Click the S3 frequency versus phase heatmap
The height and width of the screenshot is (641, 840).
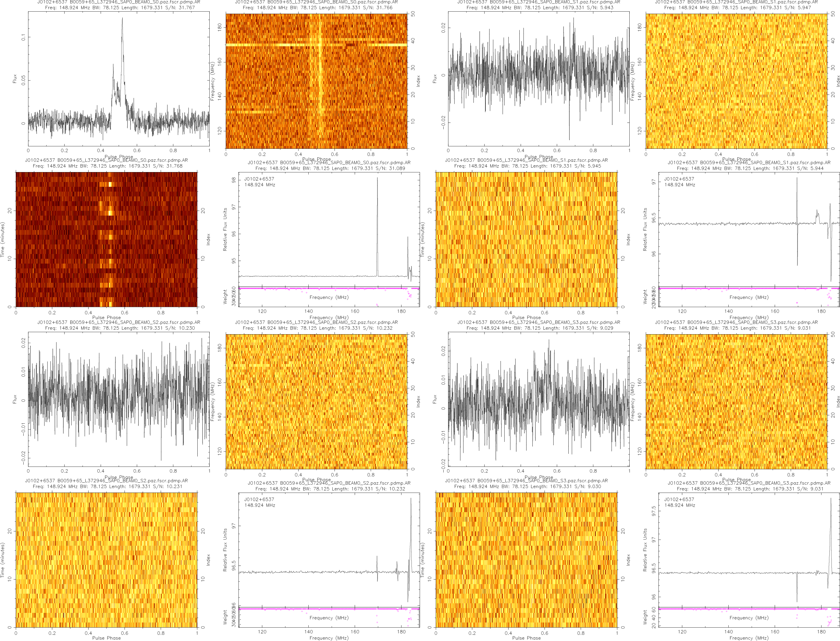736,401
